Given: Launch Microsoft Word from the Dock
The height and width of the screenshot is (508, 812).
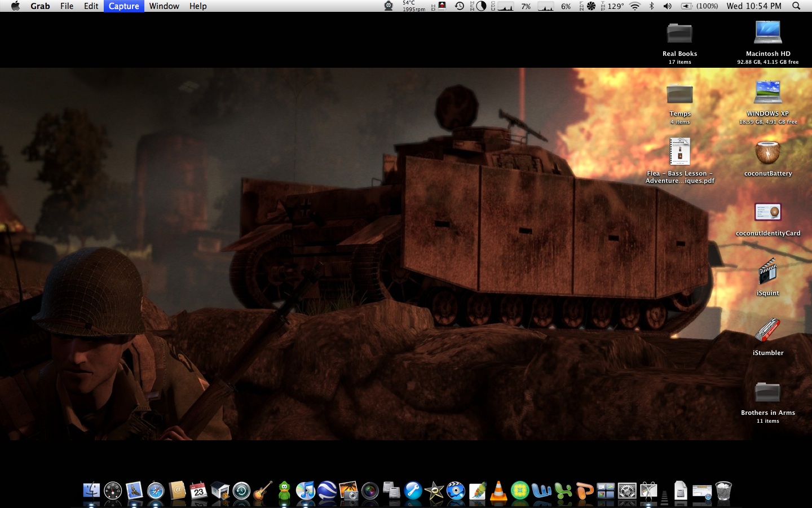Looking at the screenshot, I should click(541, 491).
